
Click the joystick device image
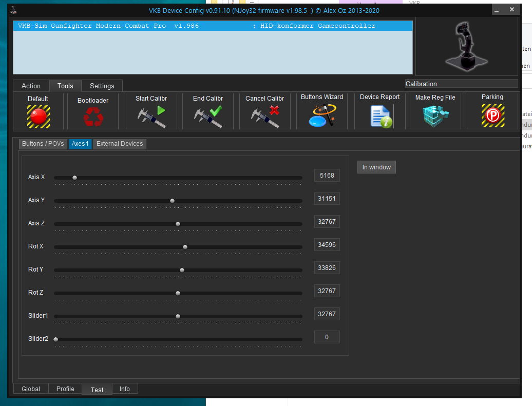click(467, 46)
